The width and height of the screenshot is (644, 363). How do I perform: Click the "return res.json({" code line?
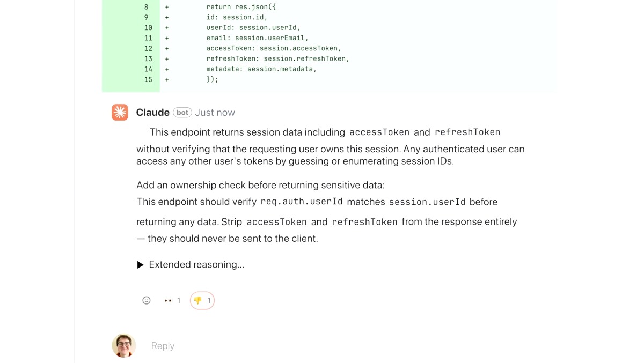pyautogui.click(x=241, y=7)
